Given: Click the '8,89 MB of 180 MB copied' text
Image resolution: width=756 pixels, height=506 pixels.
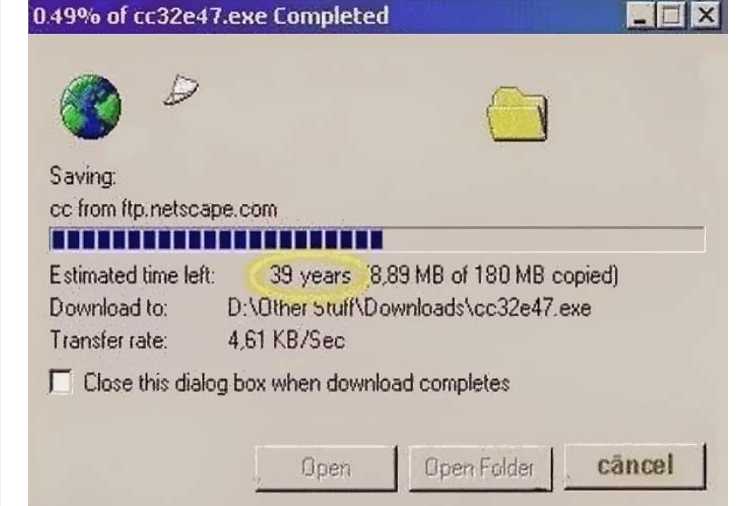Looking at the screenshot, I should 493,275.
